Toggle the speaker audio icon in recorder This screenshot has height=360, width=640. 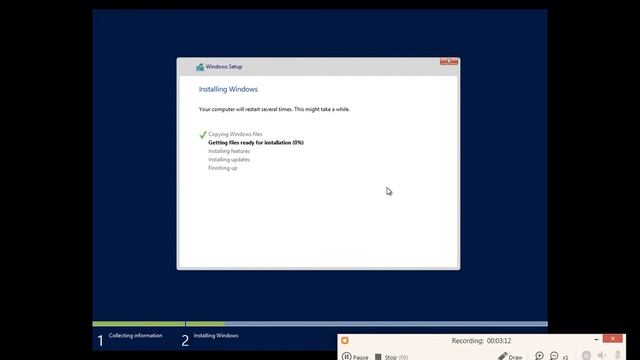click(602, 356)
